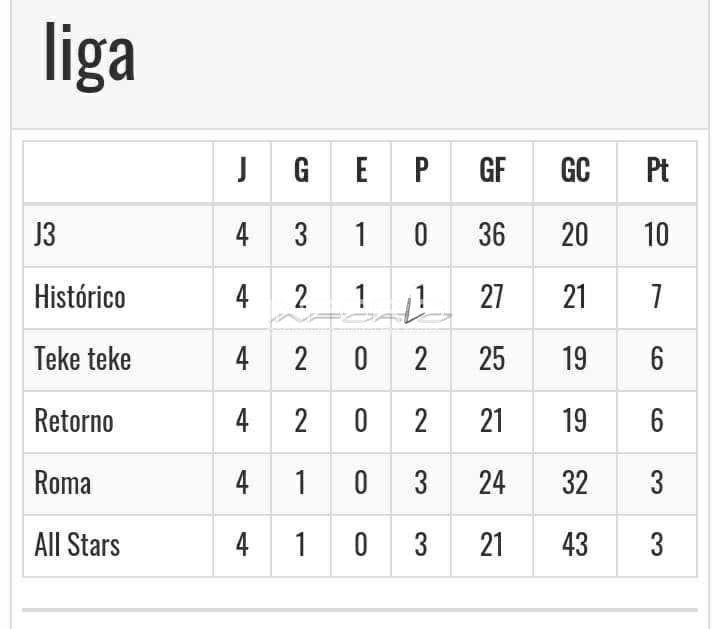Sort table by GF column header
Viewport: 712px width, 629px height.
492,171
